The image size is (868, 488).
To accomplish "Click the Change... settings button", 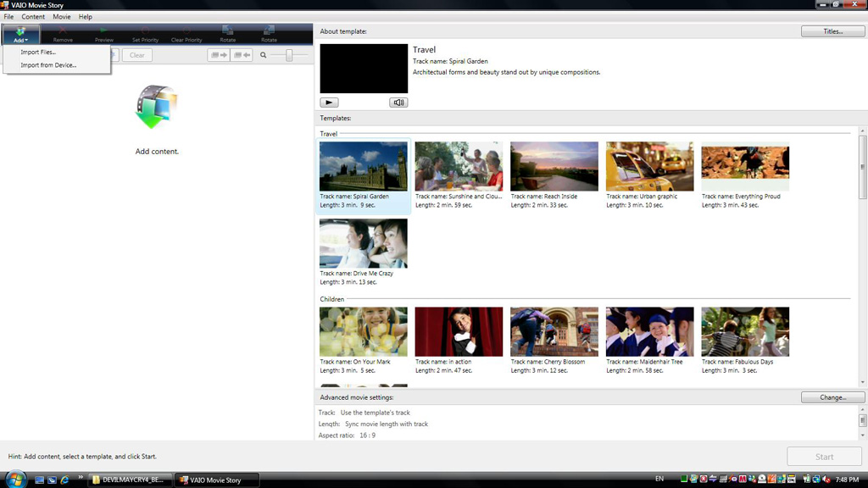I will (832, 397).
